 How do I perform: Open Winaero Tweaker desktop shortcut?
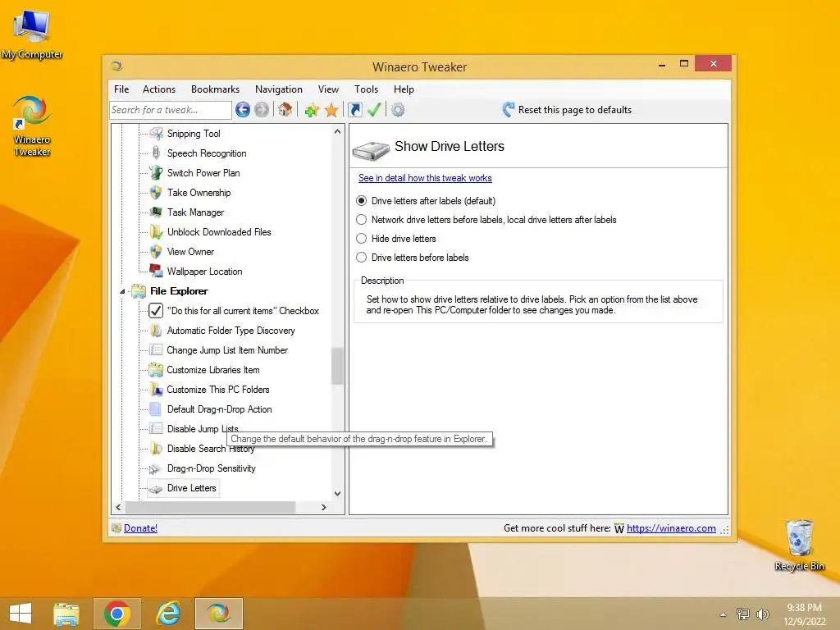[32, 126]
